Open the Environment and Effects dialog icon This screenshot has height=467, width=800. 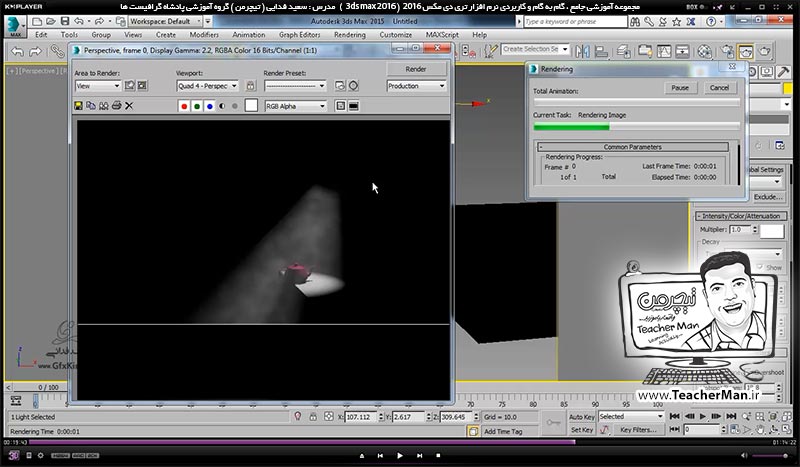pos(353,86)
